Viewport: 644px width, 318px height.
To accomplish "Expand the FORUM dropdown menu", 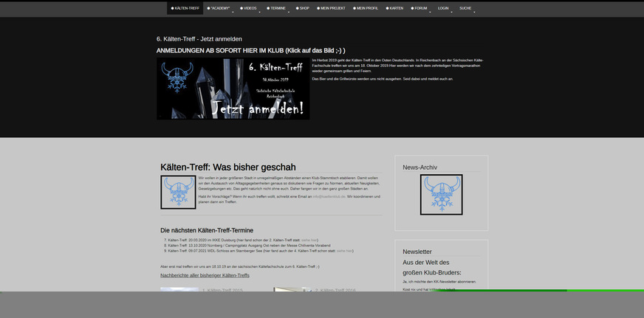I will click(x=419, y=8).
